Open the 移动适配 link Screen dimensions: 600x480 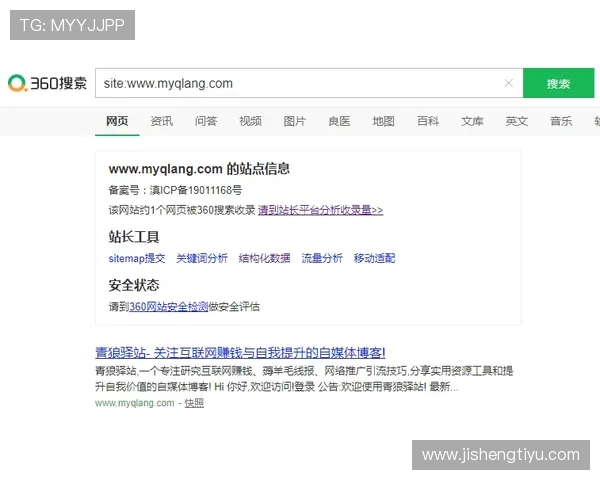pyautogui.click(x=374, y=258)
